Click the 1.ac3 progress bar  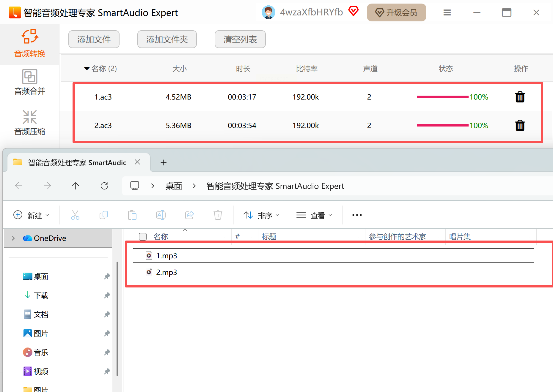click(443, 97)
